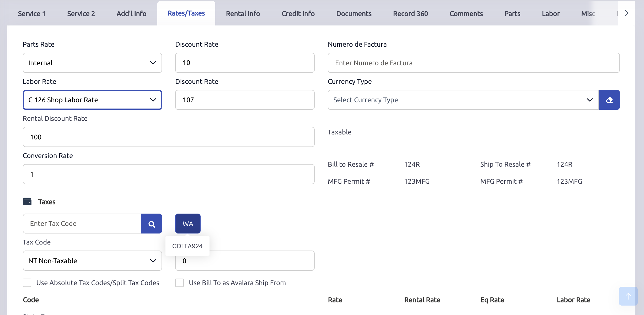Click the tax code search magnifier icon

tap(151, 224)
